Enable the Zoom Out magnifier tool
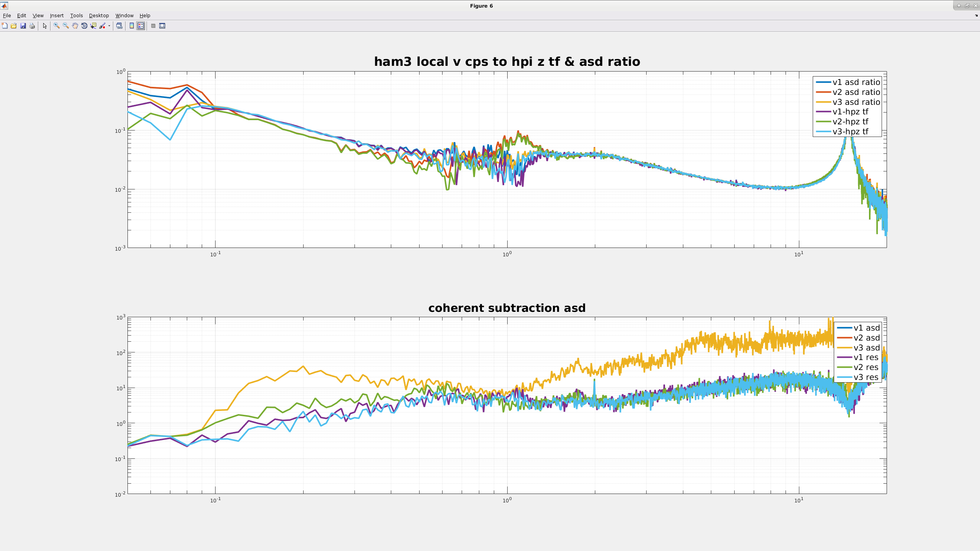 (66, 26)
